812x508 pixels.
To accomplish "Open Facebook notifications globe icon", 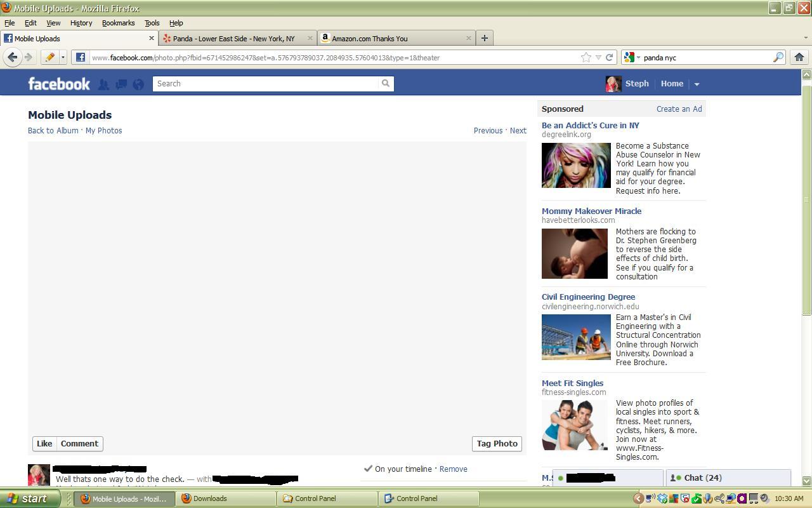I will pos(138,84).
